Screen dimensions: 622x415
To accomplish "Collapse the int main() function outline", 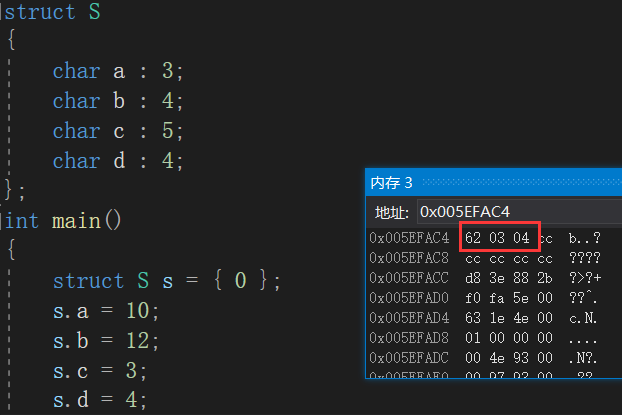I will (x=2, y=221).
